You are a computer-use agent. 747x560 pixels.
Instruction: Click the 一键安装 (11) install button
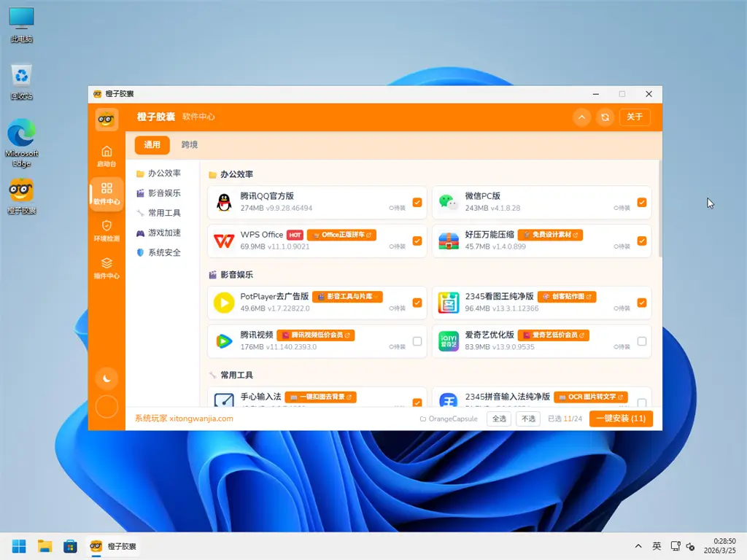pos(621,419)
